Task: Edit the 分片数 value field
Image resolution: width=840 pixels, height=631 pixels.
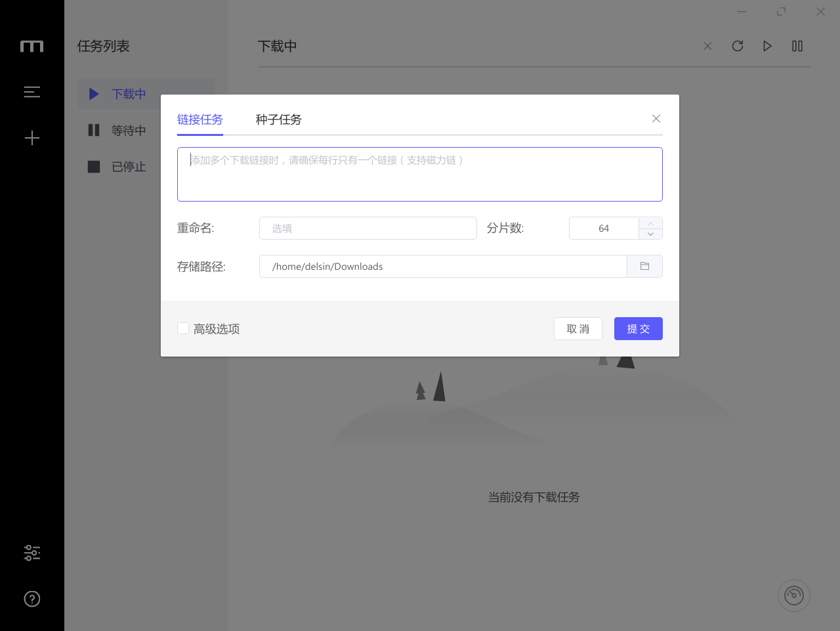Action: click(x=604, y=228)
